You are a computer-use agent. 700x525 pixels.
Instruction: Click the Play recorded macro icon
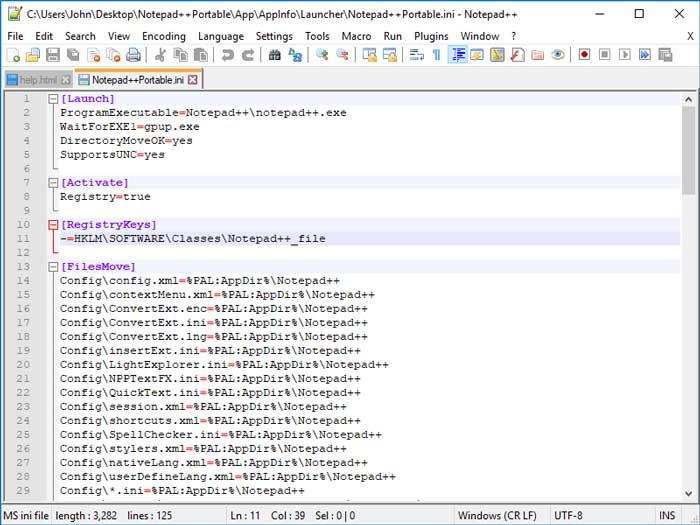(x=625, y=55)
